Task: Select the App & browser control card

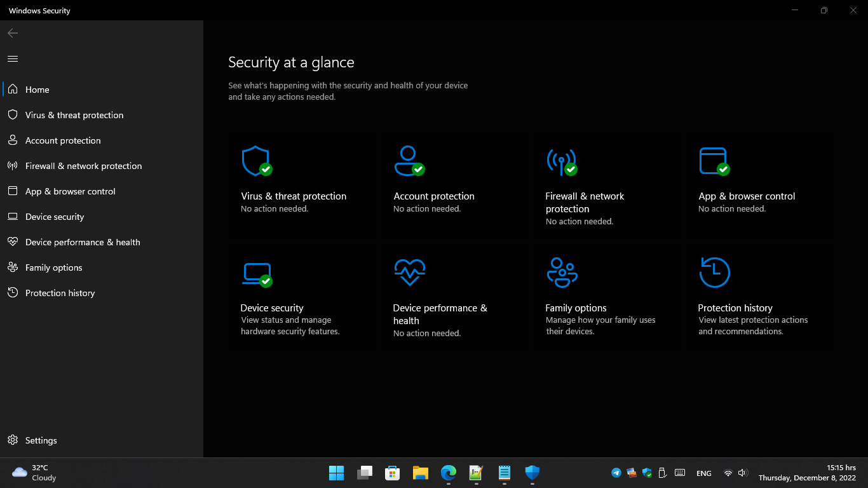Action: pos(760,186)
